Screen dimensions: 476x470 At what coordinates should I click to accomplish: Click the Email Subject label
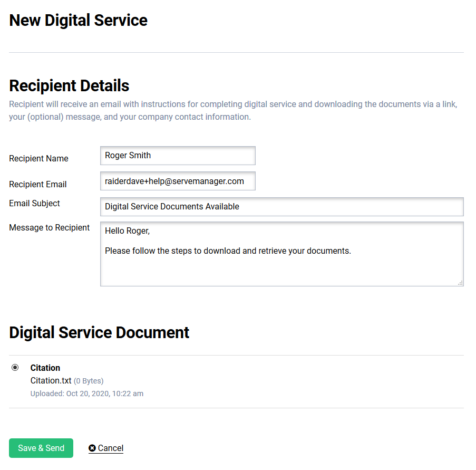pyautogui.click(x=34, y=204)
